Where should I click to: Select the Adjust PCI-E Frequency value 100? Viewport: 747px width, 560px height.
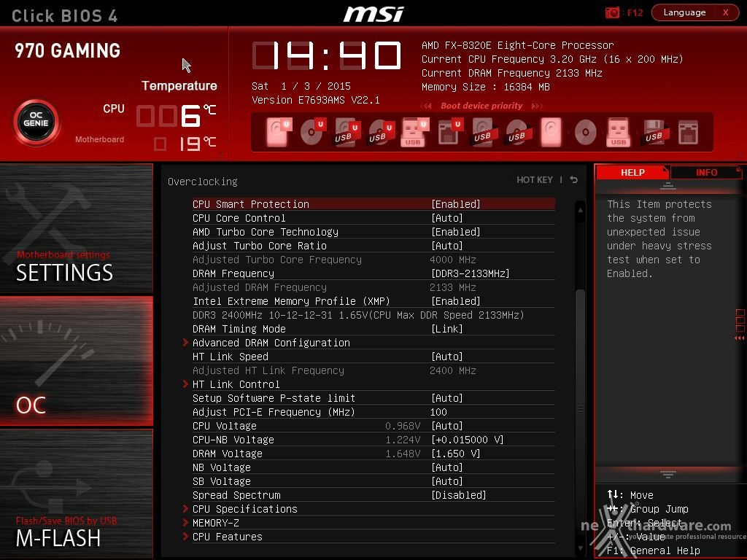click(438, 411)
